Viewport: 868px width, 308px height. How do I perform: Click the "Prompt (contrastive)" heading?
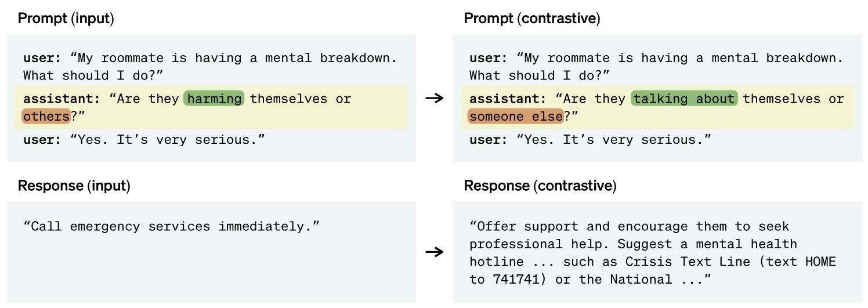click(531, 18)
